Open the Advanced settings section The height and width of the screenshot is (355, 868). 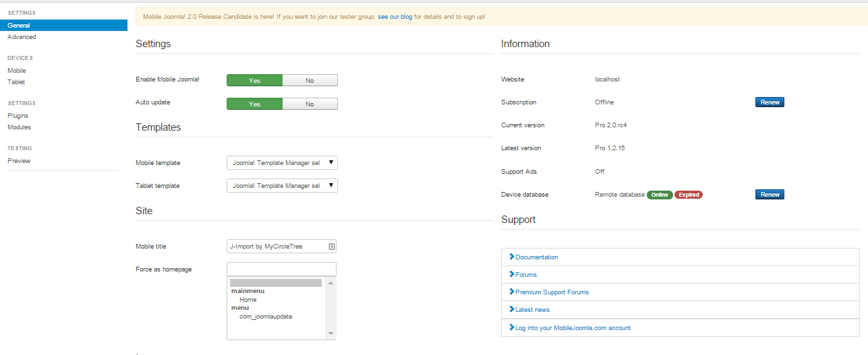click(22, 37)
